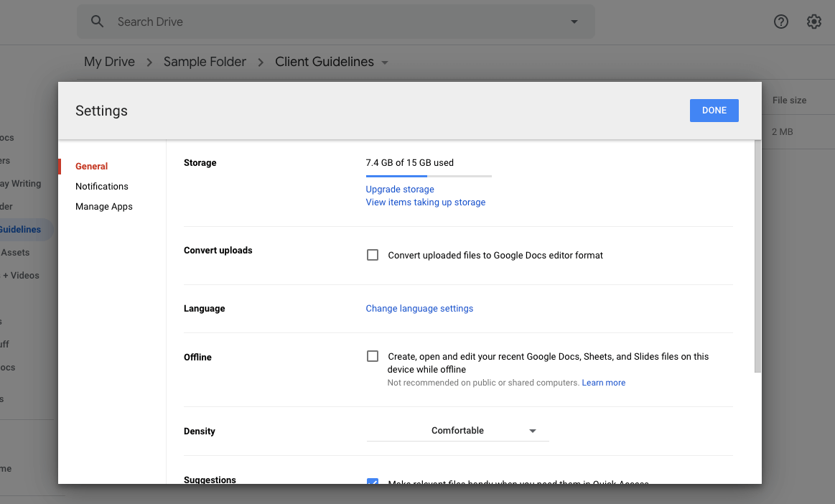Open the settings gear icon

813,22
